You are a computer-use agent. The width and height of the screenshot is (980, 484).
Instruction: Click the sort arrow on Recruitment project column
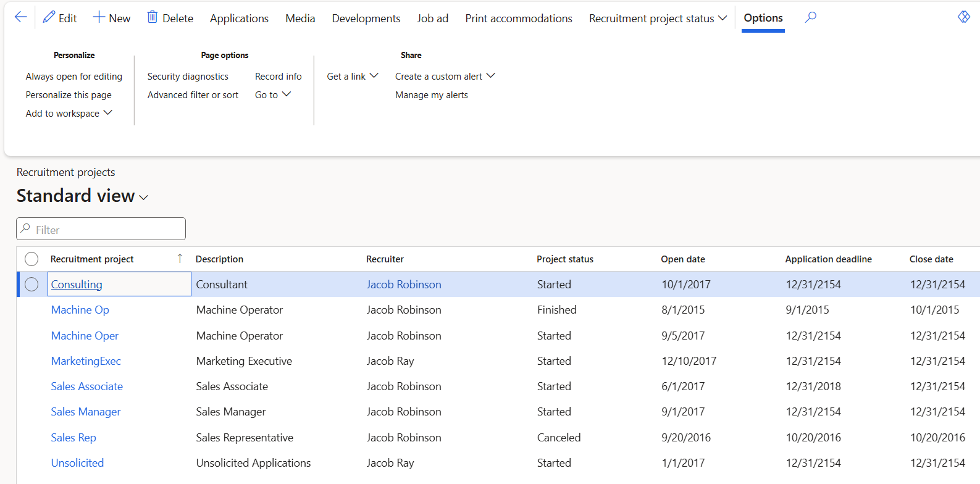(180, 259)
